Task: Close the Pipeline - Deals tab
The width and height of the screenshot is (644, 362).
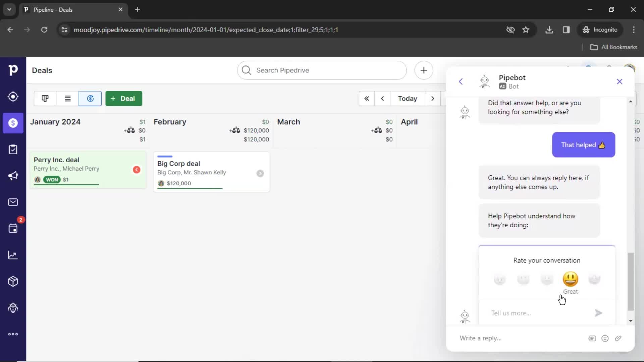Action: 120,10
